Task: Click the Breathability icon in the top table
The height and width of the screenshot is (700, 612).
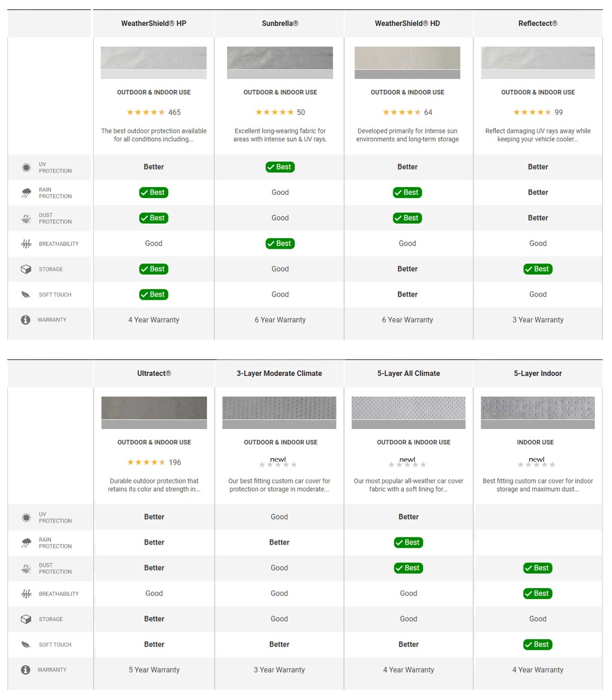Action: (26, 244)
